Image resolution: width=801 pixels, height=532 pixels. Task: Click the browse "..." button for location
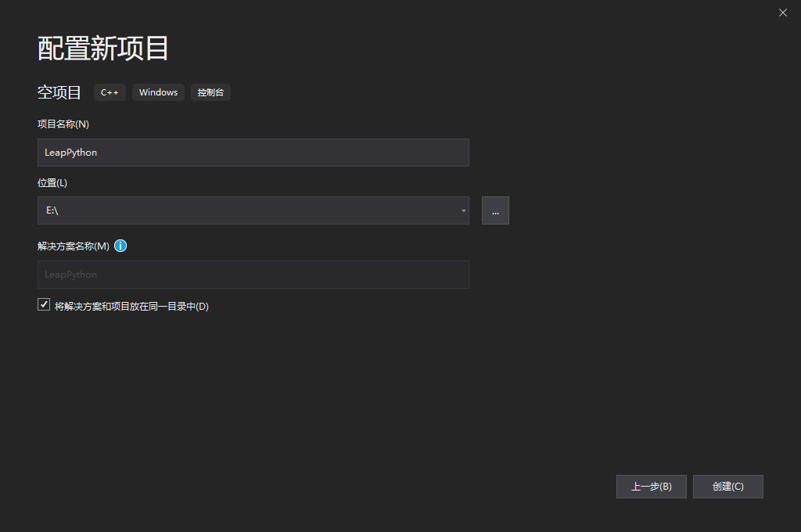pos(495,210)
